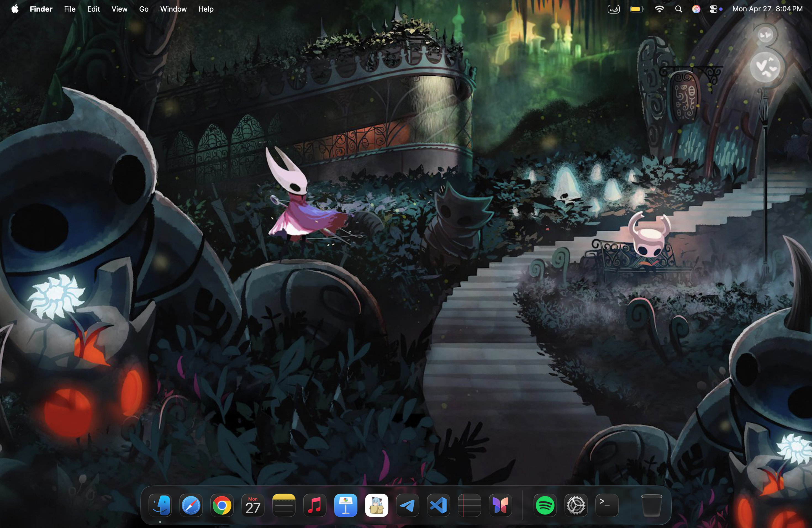Open the Help menu

(x=206, y=9)
